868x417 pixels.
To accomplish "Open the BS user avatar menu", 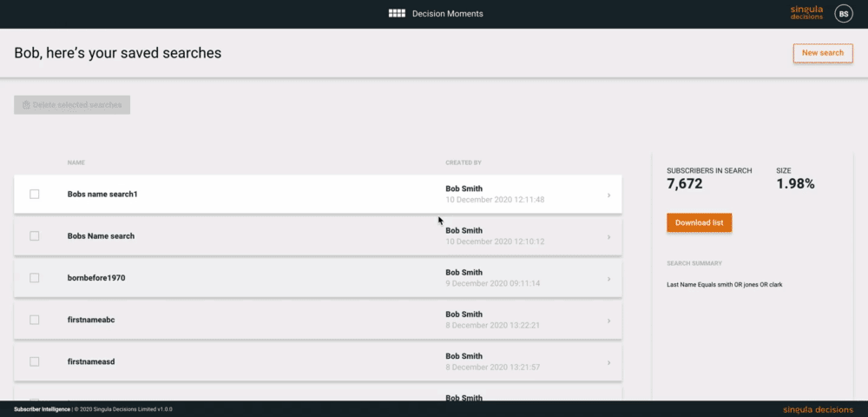I will tap(843, 14).
